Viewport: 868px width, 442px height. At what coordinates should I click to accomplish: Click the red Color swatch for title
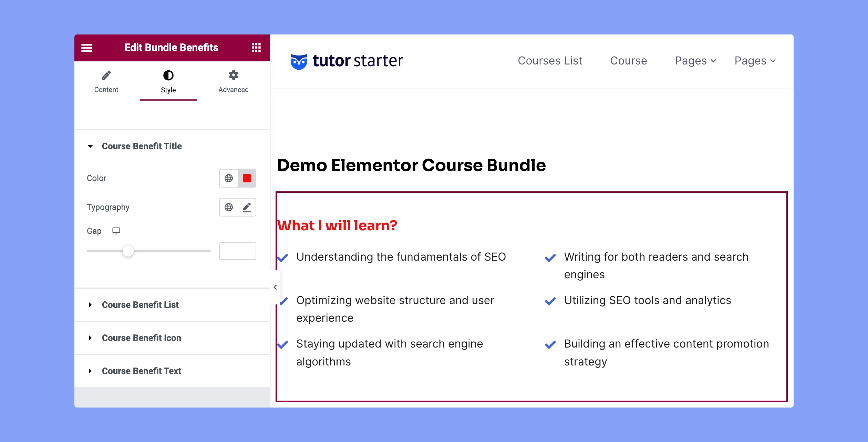point(247,178)
